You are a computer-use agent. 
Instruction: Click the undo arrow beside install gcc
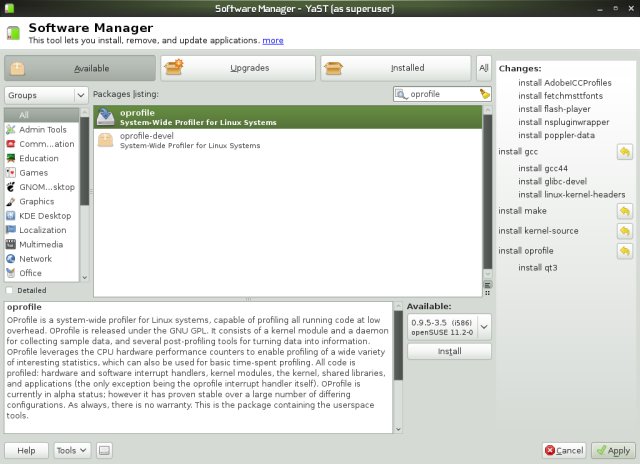pyautogui.click(x=624, y=152)
